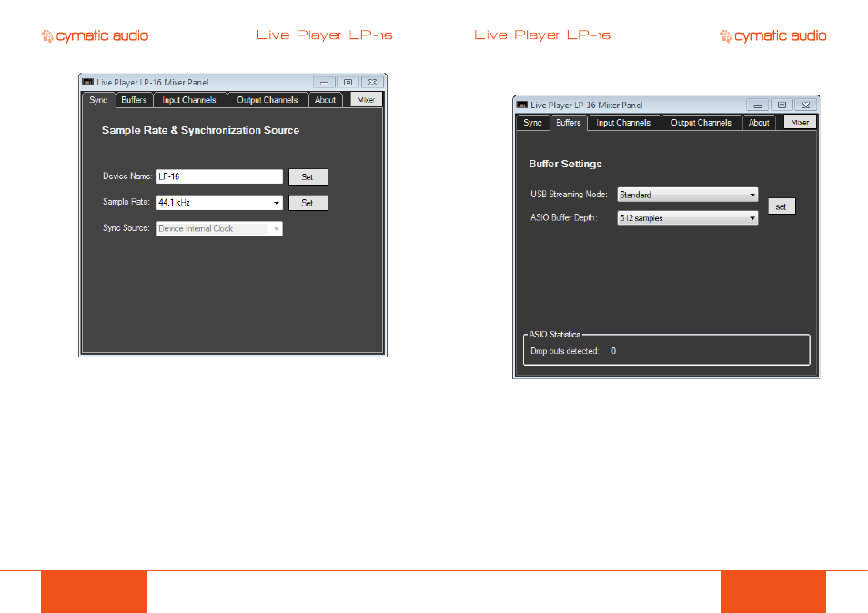Click Set button next to Sample Rate

(308, 203)
